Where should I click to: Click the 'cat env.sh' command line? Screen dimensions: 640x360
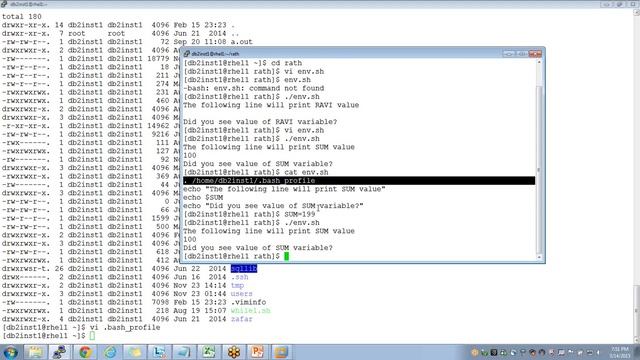coord(256,172)
